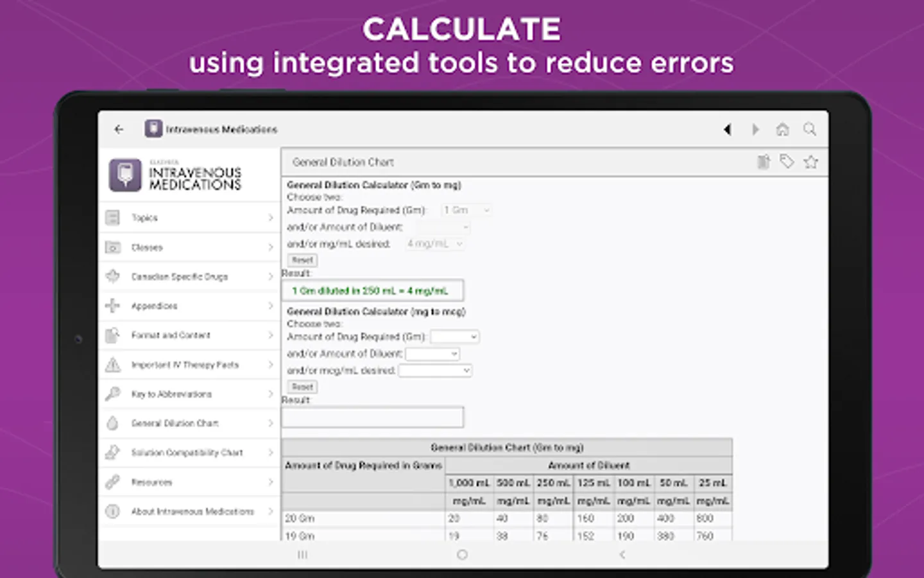Open the Classes menu item

[189, 247]
